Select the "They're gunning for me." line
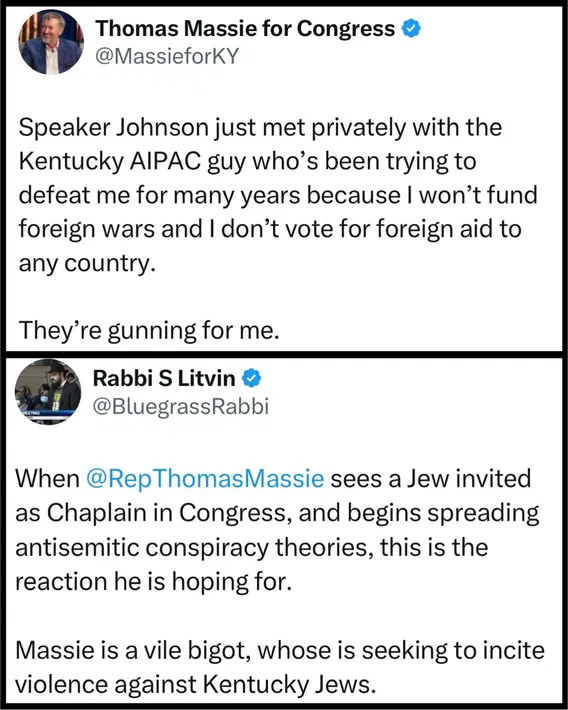 (x=149, y=330)
